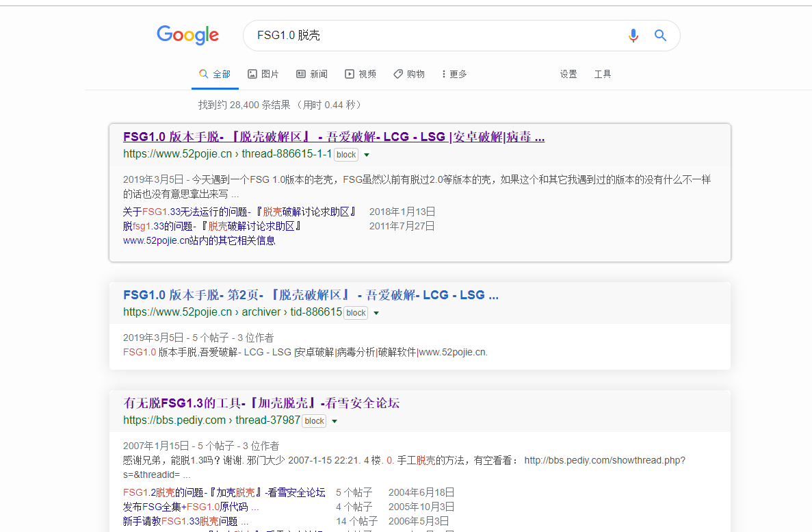Expand dropdown arrow beside tid-886615 URL

(376, 313)
